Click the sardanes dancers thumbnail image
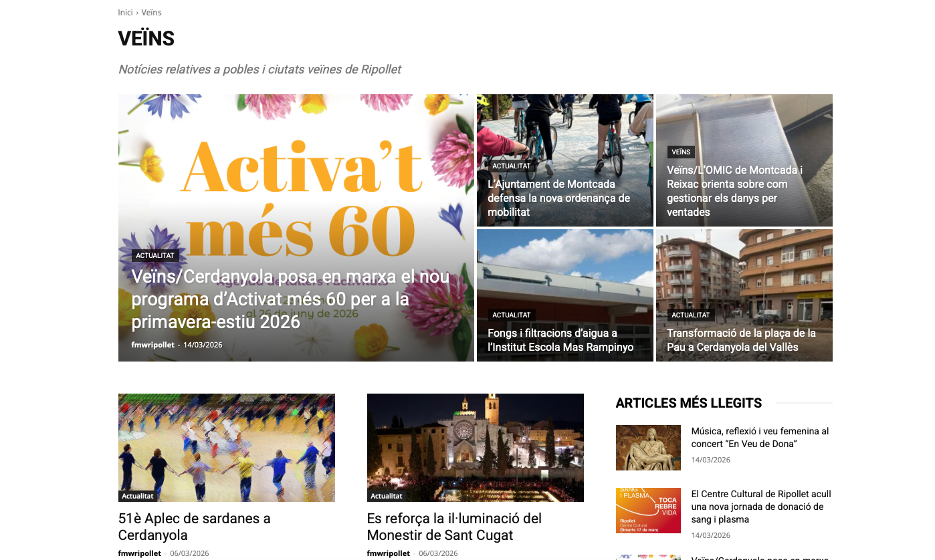The width and height of the screenshot is (935, 560). pyautogui.click(x=226, y=441)
